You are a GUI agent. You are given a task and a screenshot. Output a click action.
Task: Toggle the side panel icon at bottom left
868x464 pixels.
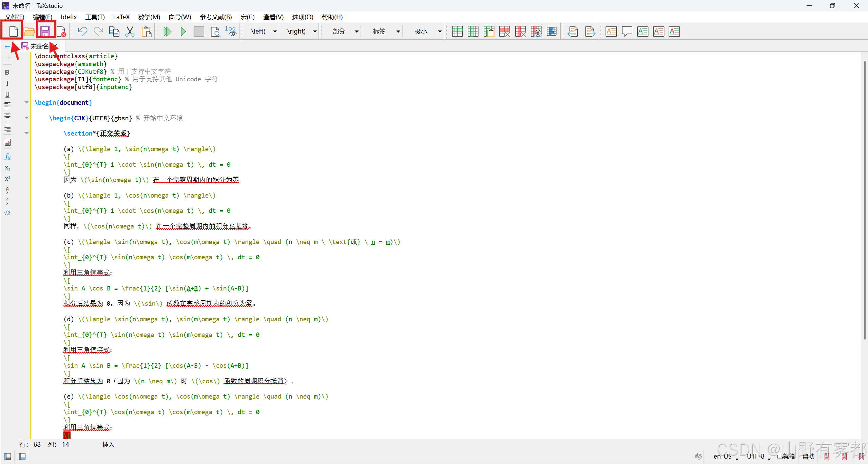(7, 457)
